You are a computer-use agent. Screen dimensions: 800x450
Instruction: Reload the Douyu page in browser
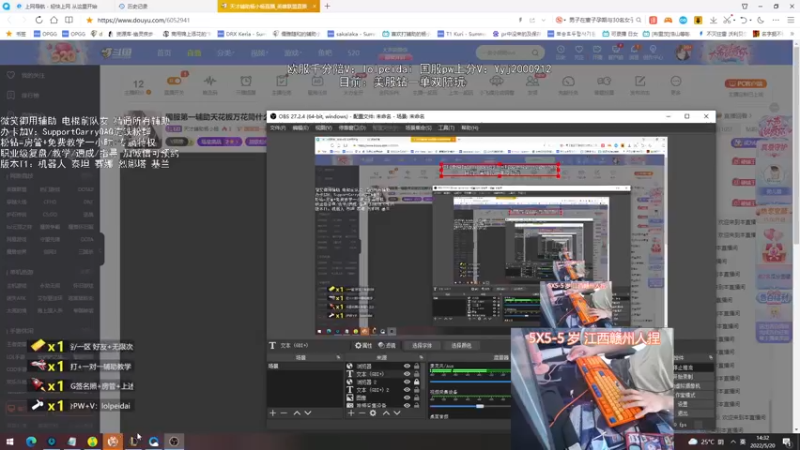pos(39,20)
